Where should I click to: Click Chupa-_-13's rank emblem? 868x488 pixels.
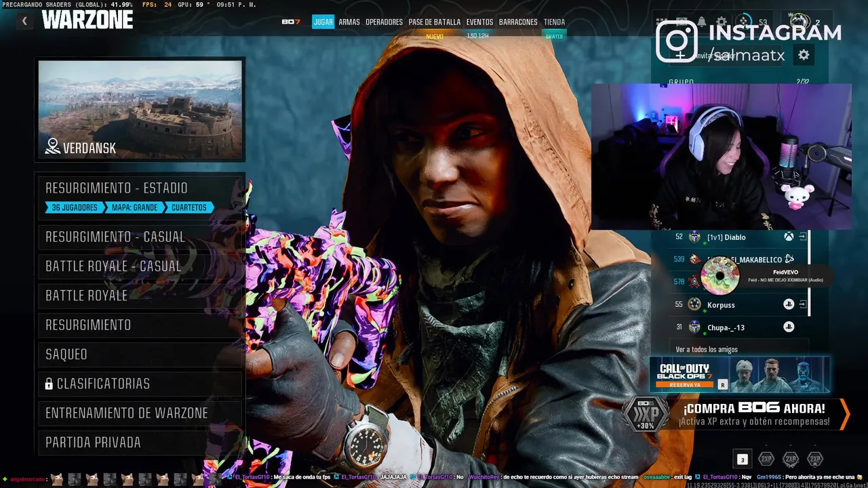(694, 327)
